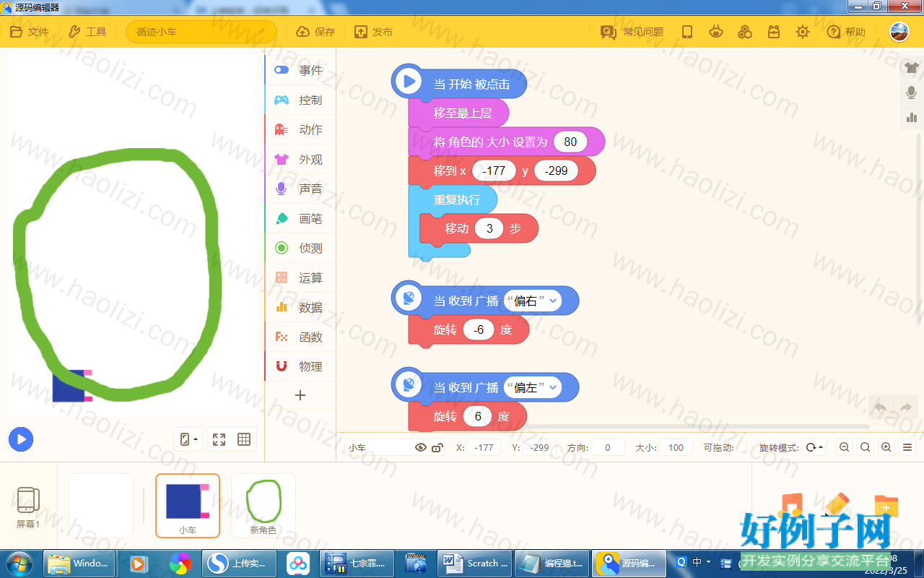
Task: Open the workspace hamburger menu icon
Action: (908, 447)
